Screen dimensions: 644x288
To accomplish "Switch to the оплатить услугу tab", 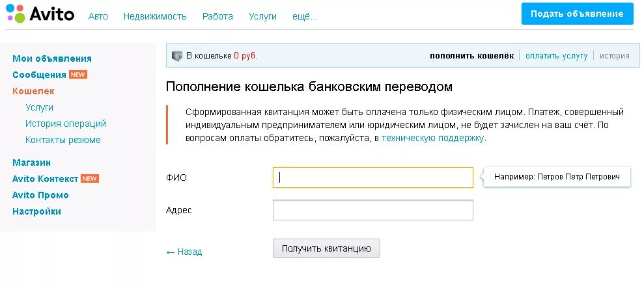I will tap(557, 56).
